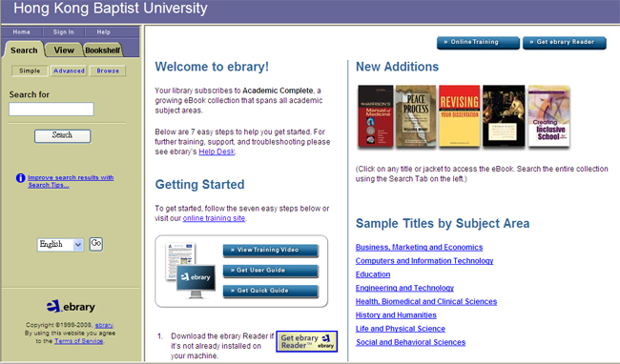This screenshot has width=620, height=364.
Task: Open the Improve search results with Search Tips link
Action: (71, 181)
